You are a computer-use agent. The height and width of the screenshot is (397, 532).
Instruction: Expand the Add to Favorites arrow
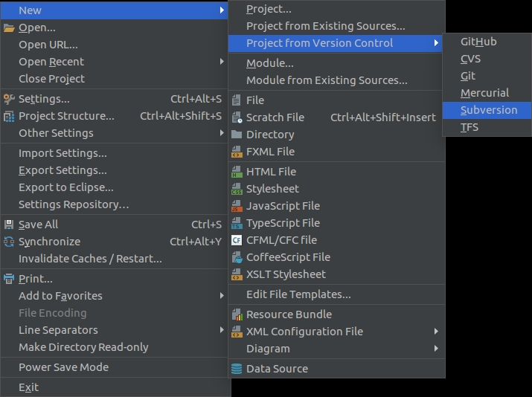click(222, 296)
